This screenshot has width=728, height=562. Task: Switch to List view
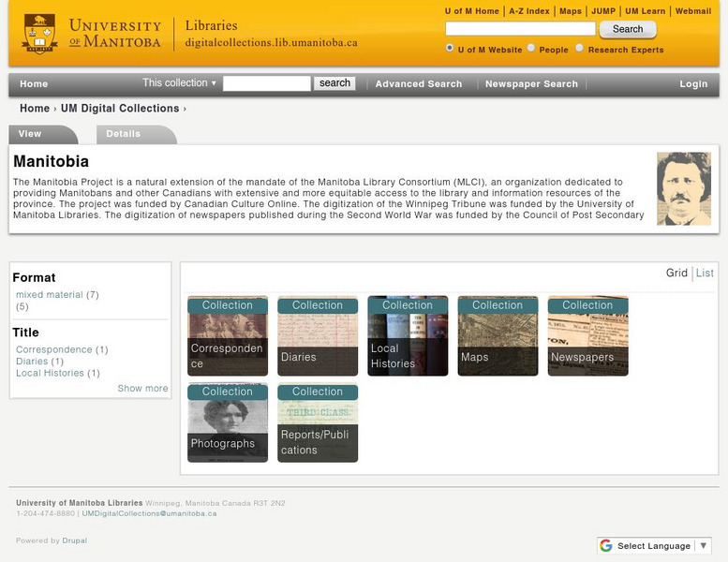pos(705,273)
